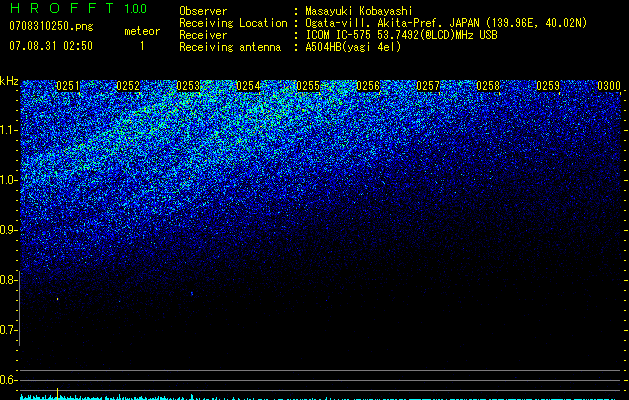Screen dimensions: 629x400
Task: Click the 0259 time marker
Action: tap(548, 86)
